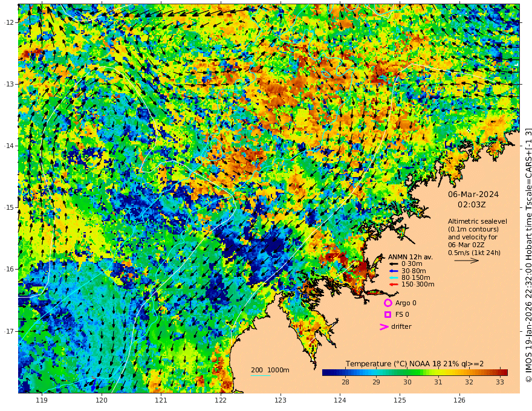The width and height of the screenshot is (532, 411).
Task: Click the Temperature (°C) NOAA 18 title
Action: point(415,364)
